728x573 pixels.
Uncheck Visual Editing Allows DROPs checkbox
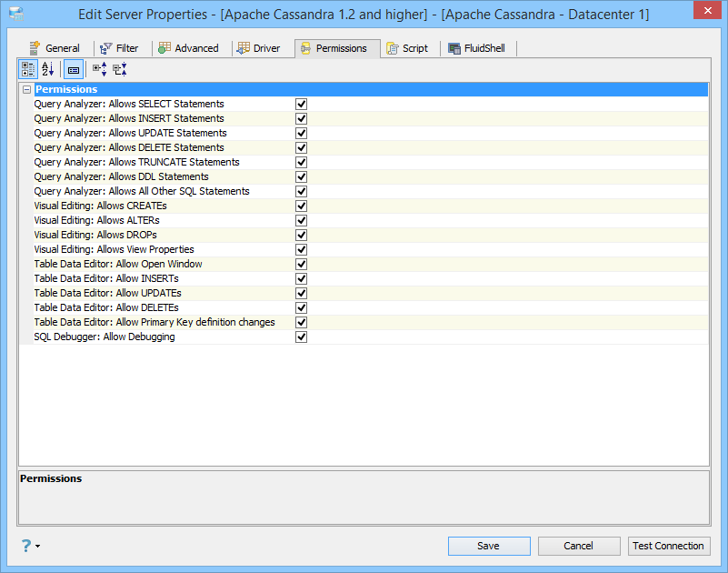[302, 235]
